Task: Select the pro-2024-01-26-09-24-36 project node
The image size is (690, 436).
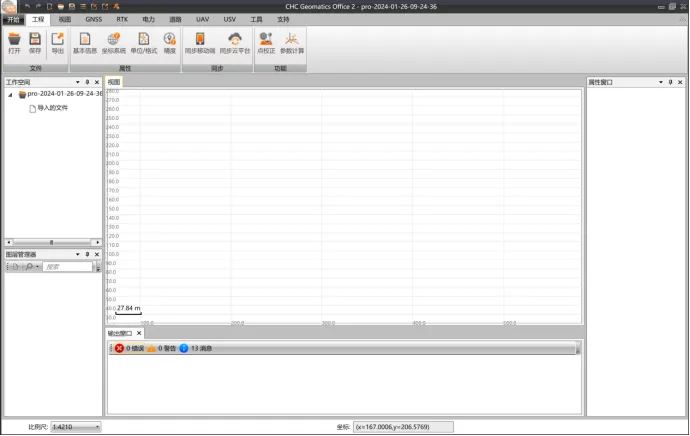Action: (65, 94)
